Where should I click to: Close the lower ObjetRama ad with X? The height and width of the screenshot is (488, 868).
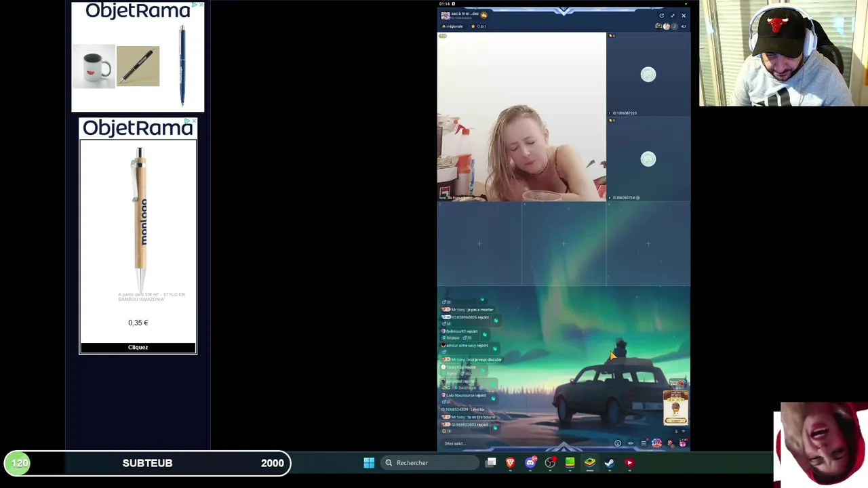[194, 121]
